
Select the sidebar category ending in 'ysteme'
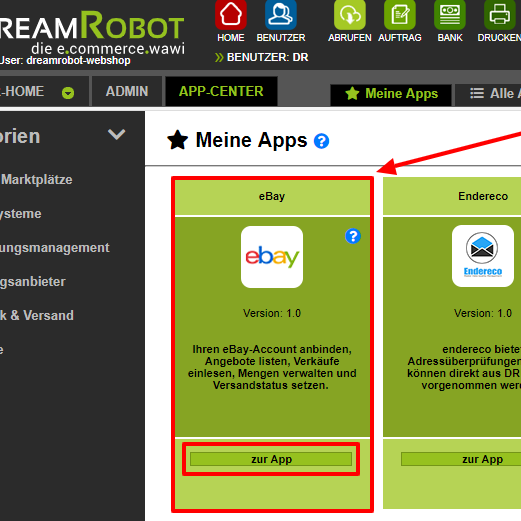tap(21, 214)
